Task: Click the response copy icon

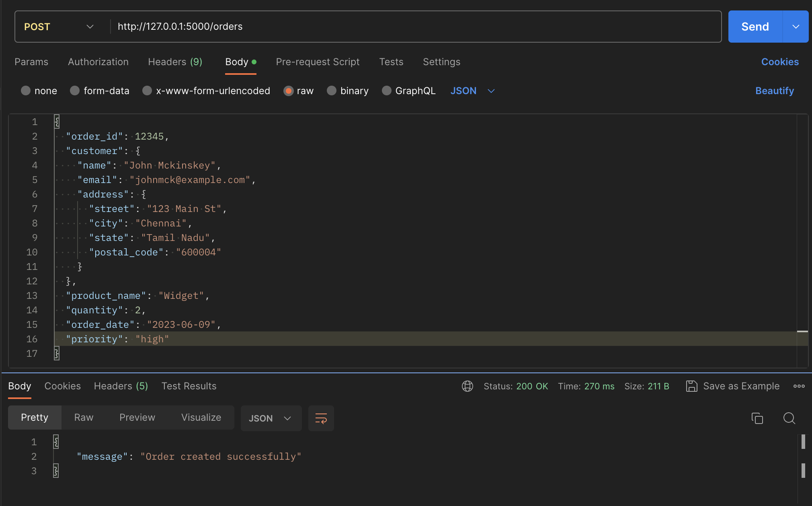Action: 757,418
